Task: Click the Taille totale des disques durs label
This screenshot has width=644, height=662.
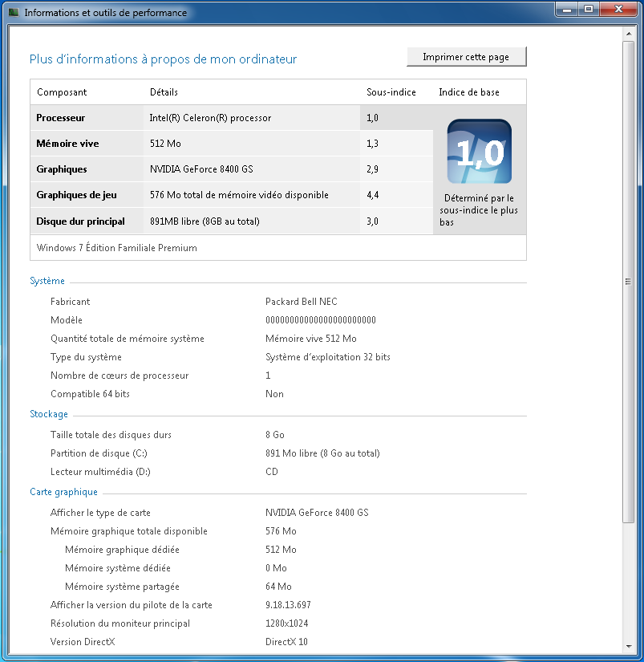Action: 111,435
